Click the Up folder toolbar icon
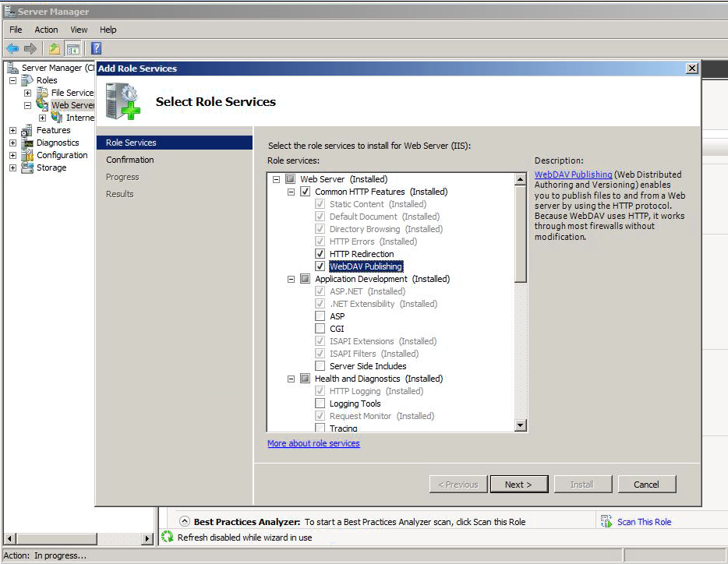The width and height of the screenshot is (728, 564). click(x=54, y=48)
